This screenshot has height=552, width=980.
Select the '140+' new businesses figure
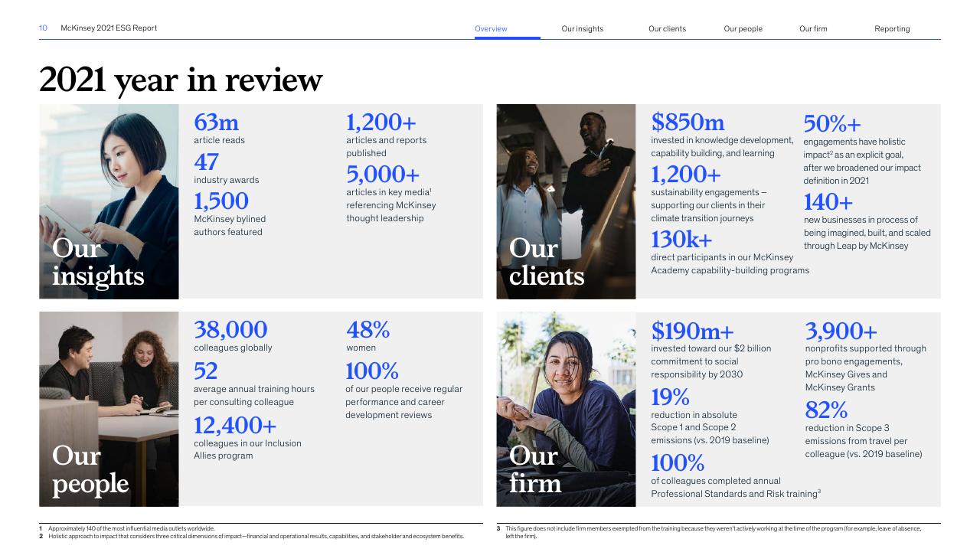828,201
